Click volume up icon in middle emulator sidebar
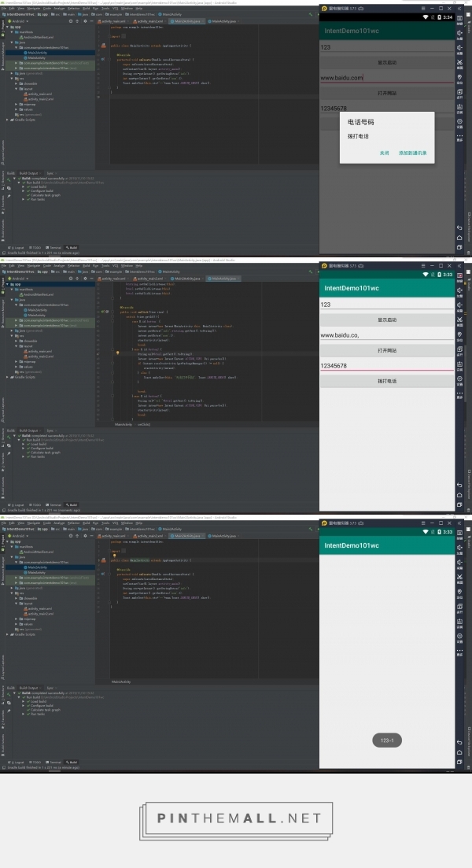 (x=460, y=290)
